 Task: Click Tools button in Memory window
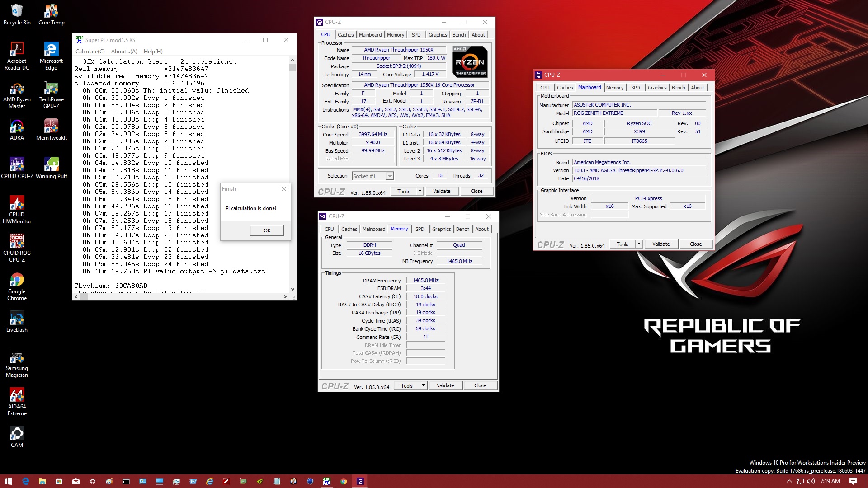(406, 385)
